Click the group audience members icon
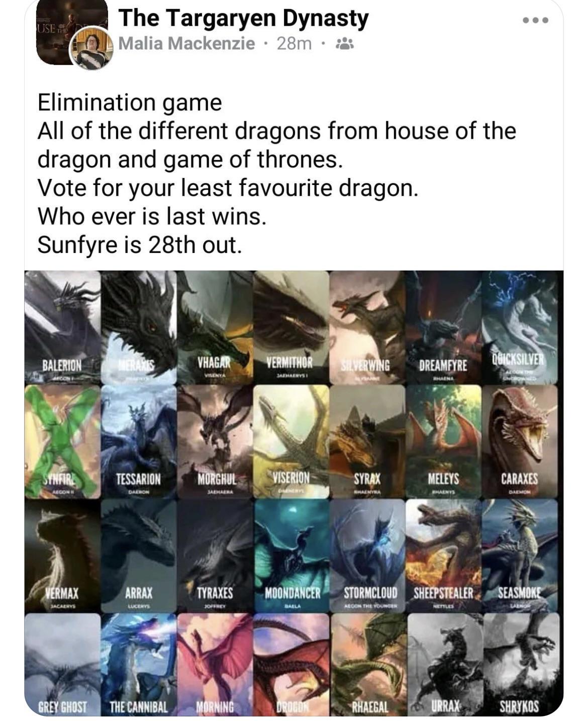588x721 pixels. 344,44
